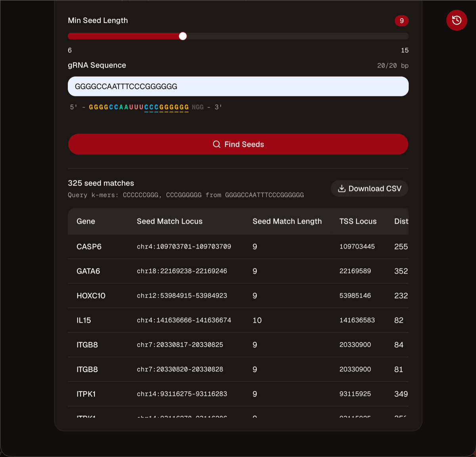
Task: Click TSS locus value 109703445
Action: [357, 247]
